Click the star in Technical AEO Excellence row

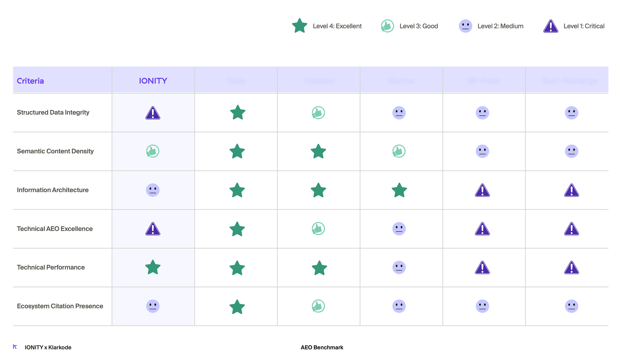237,229
